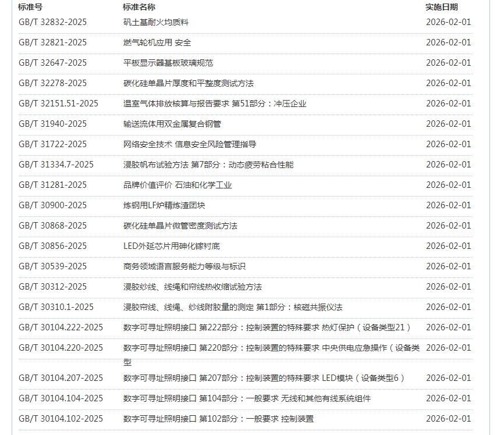Screen dimensions: 504x435
Task: View GB/T 30104.222-2025 standard details
Action: 61,327
